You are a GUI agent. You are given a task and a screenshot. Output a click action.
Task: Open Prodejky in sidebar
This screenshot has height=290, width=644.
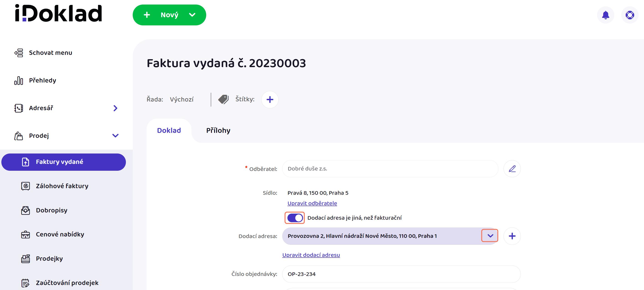49,259
